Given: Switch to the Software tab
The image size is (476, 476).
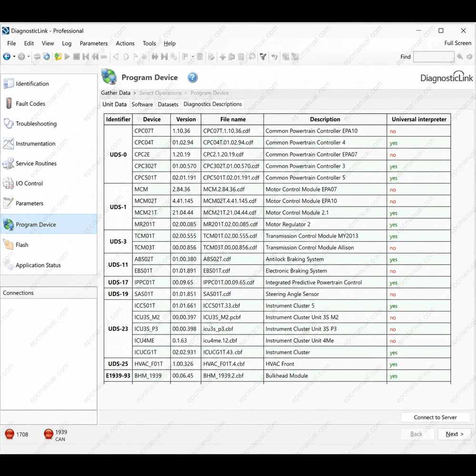Looking at the screenshot, I should coord(142,104).
